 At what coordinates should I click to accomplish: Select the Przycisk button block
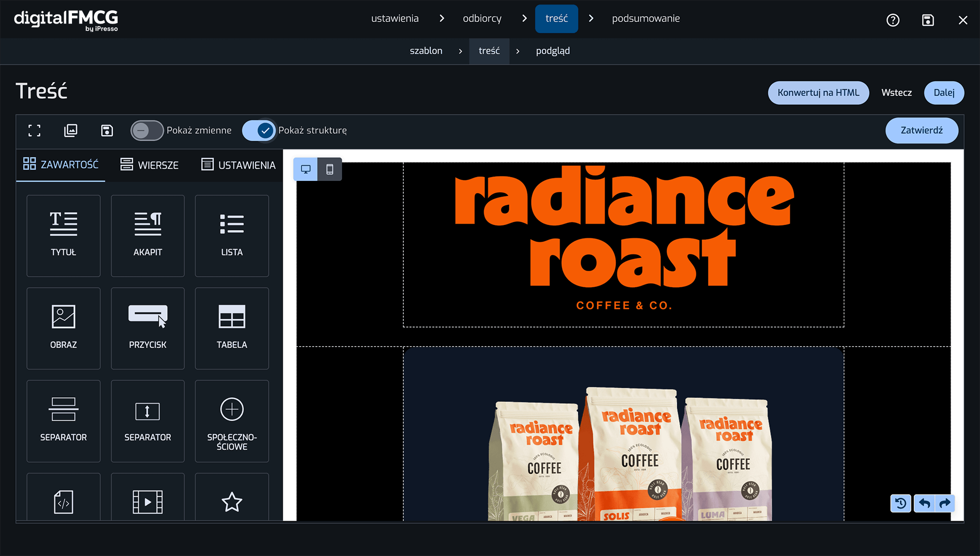click(x=147, y=328)
